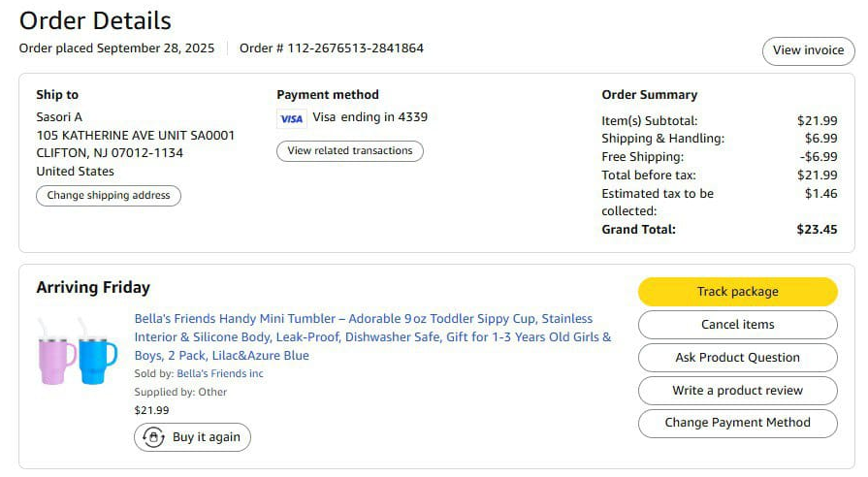This screenshot has width=868, height=477.
Task: Click the Visa ending in 4339 text
Action: (370, 117)
